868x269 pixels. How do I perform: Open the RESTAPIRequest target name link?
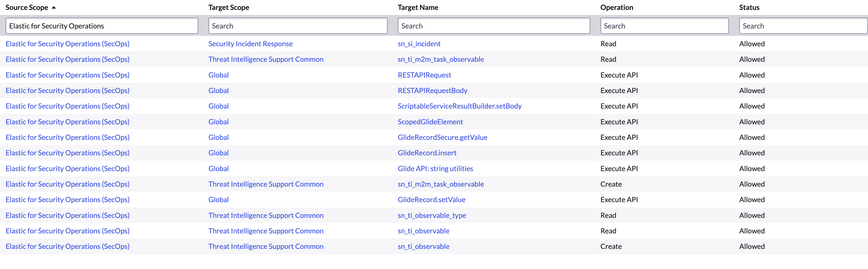point(424,75)
